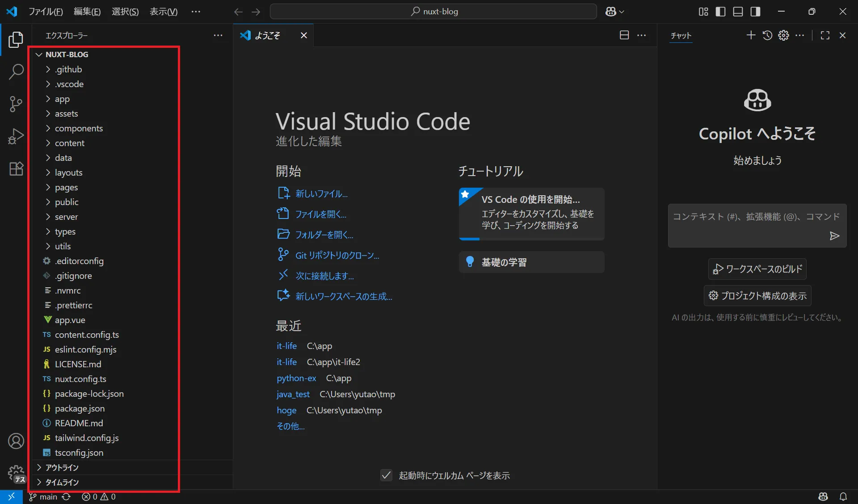Click フォルダーを開く... link
Screen dimensions: 858x504
(x=324, y=235)
